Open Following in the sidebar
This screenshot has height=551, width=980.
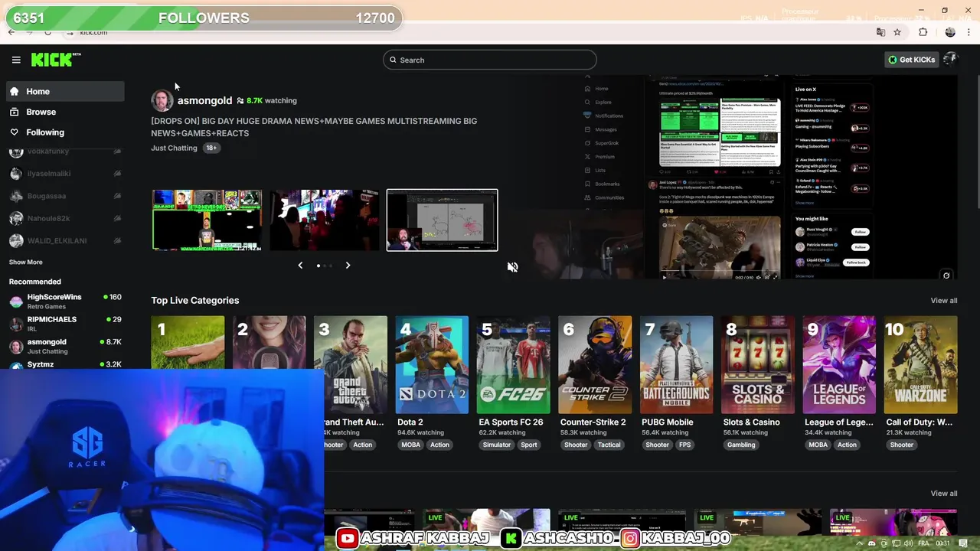point(65,132)
